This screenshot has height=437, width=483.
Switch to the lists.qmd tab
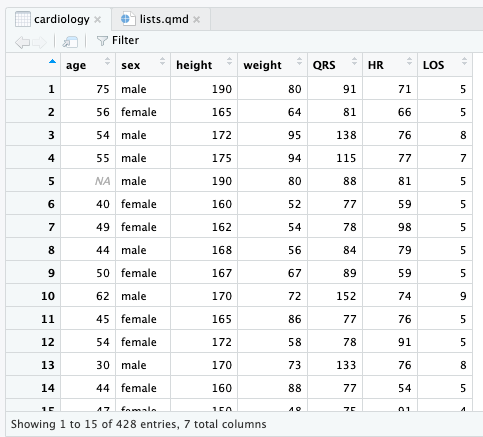coord(161,19)
